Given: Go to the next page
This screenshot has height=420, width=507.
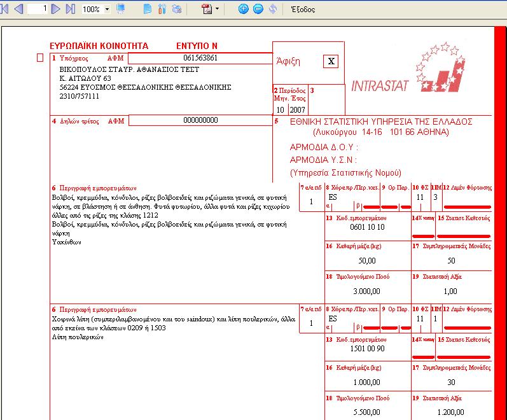Looking at the screenshot, I should click(x=55, y=9).
